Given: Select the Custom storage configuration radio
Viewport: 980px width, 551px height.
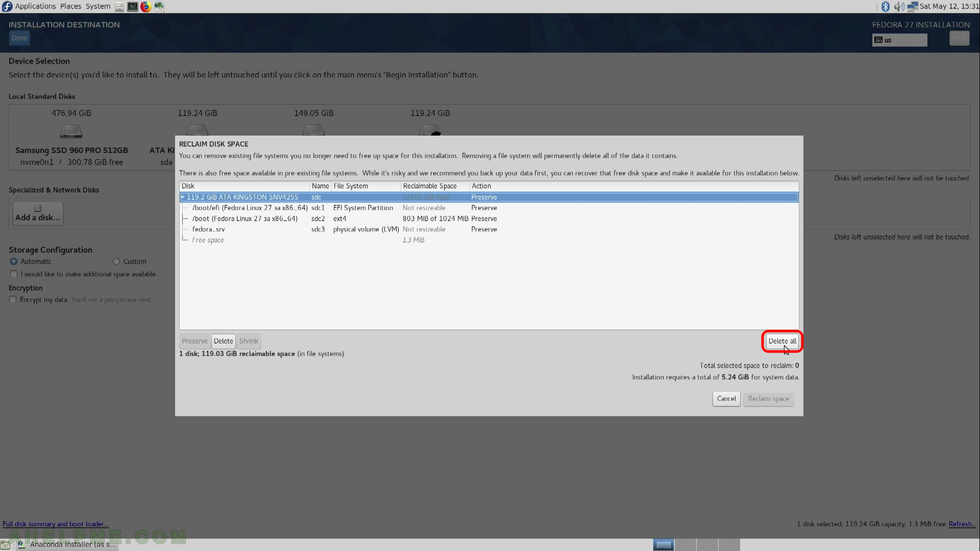Looking at the screenshot, I should 116,261.
